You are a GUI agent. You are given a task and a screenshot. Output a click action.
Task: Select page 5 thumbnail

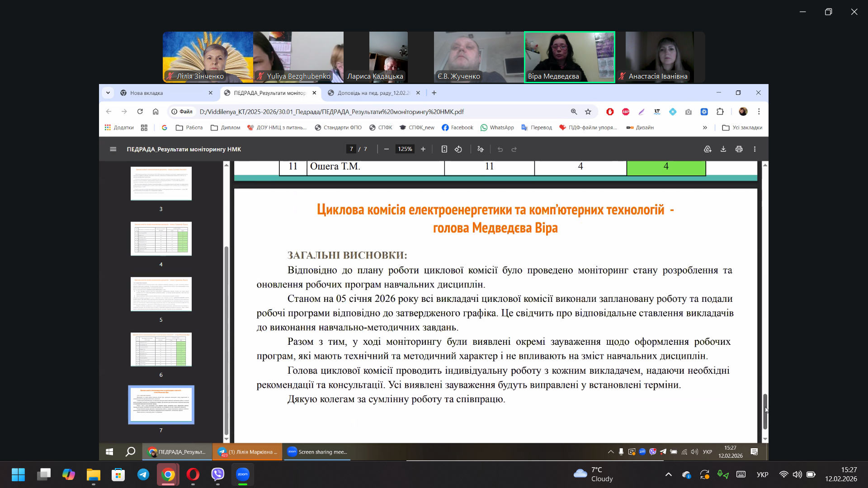(x=161, y=294)
